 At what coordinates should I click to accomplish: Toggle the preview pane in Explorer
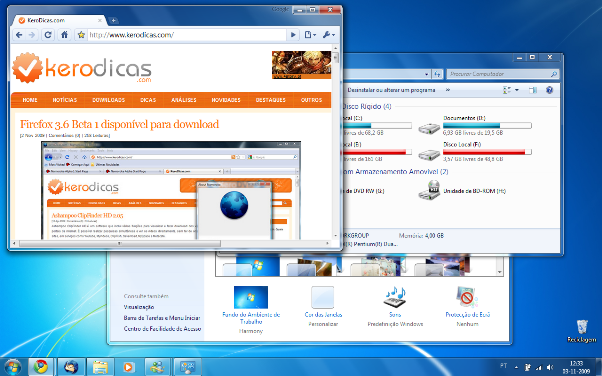(533, 90)
